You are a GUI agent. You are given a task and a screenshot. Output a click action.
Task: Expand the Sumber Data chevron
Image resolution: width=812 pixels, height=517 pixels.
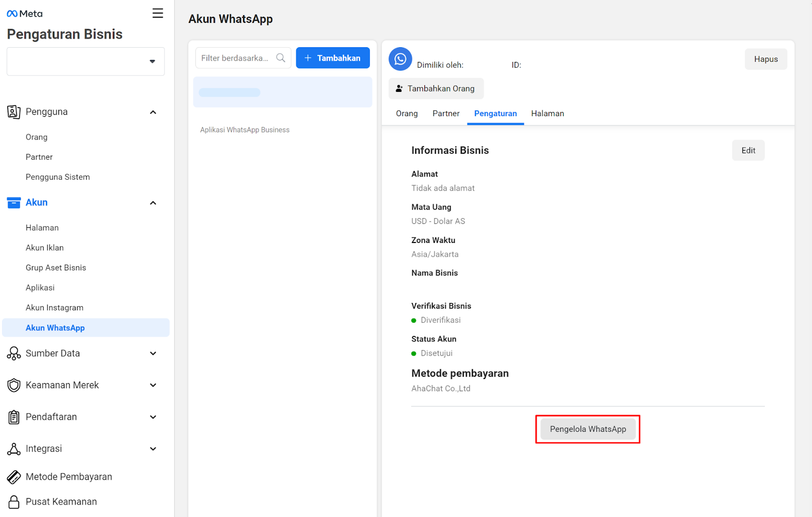153,354
